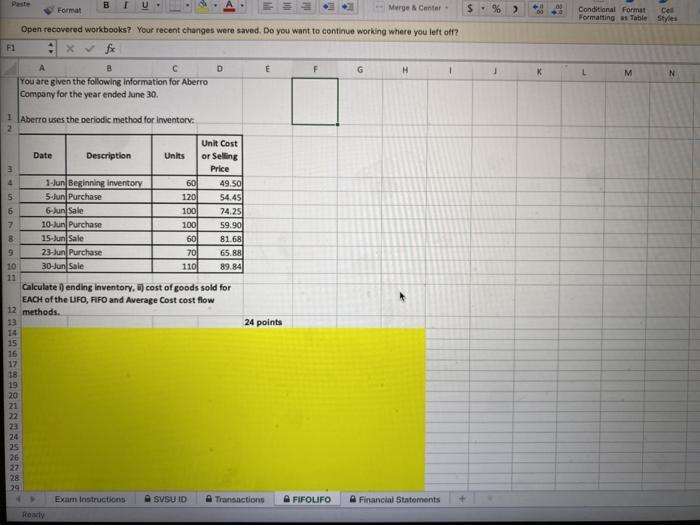Click the previous sheet arrow
The height and width of the screenshot is (525, 700).
(18, 499)
